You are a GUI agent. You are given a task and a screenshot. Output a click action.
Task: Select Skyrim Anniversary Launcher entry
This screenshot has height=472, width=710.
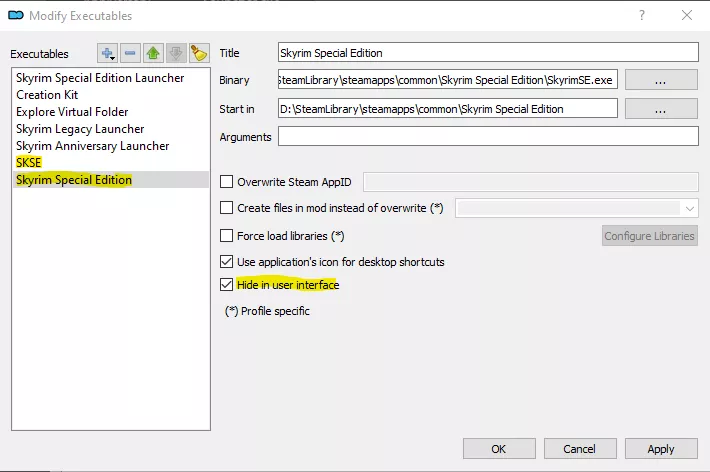110,146
